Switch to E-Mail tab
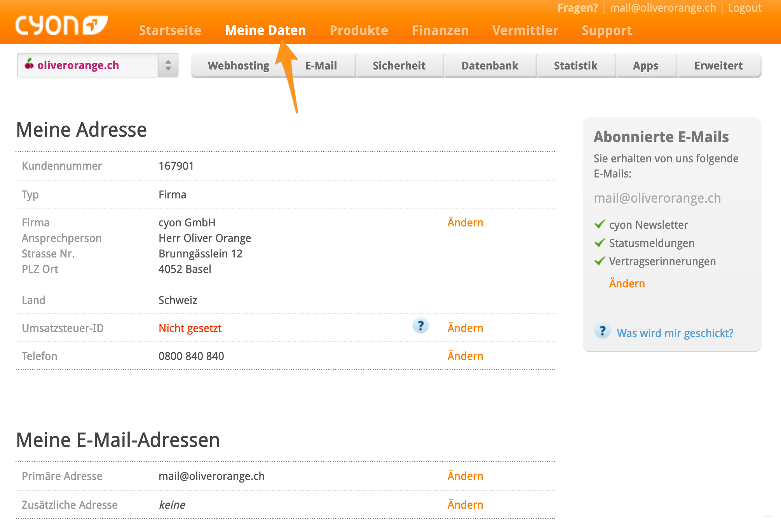The height and width of the screenshot is (532, 781). 321,66
